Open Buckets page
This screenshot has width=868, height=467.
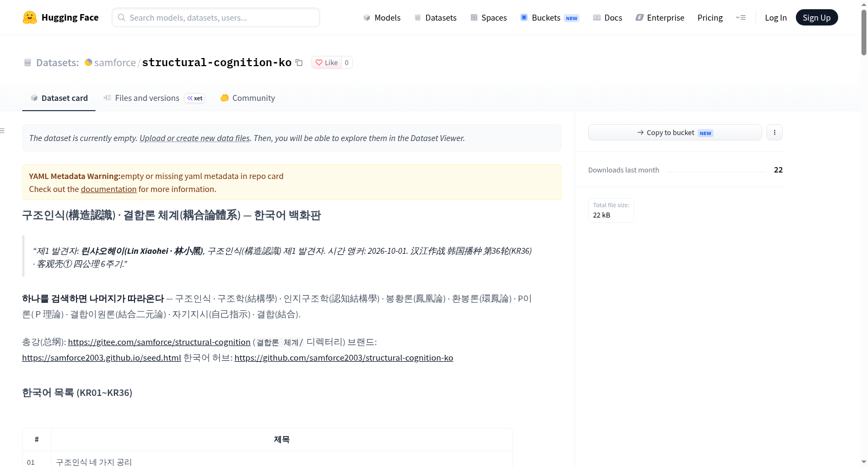click(x=550, y=17)
